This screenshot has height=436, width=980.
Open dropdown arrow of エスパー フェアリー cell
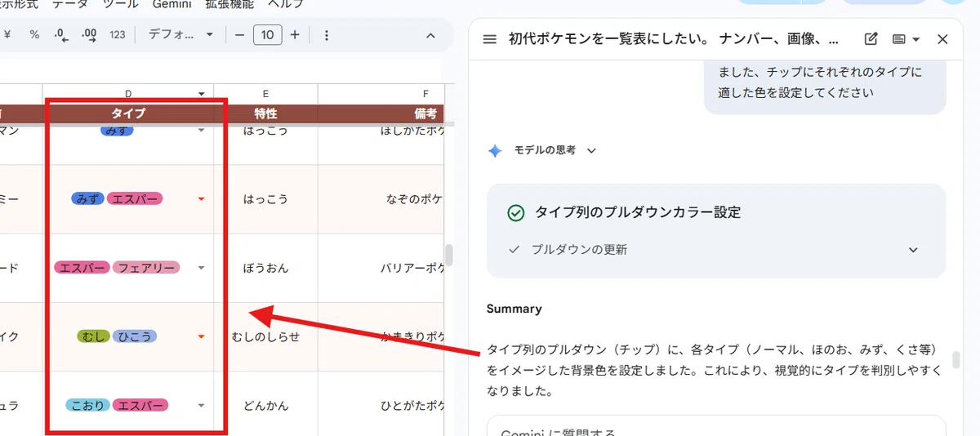(202, 268)
